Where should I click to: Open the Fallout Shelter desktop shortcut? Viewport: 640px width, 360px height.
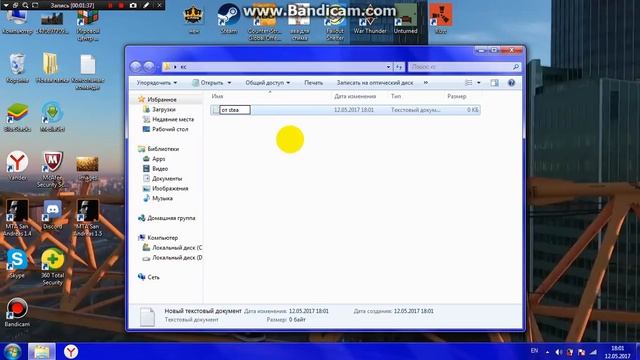click(x=335, y=21)
